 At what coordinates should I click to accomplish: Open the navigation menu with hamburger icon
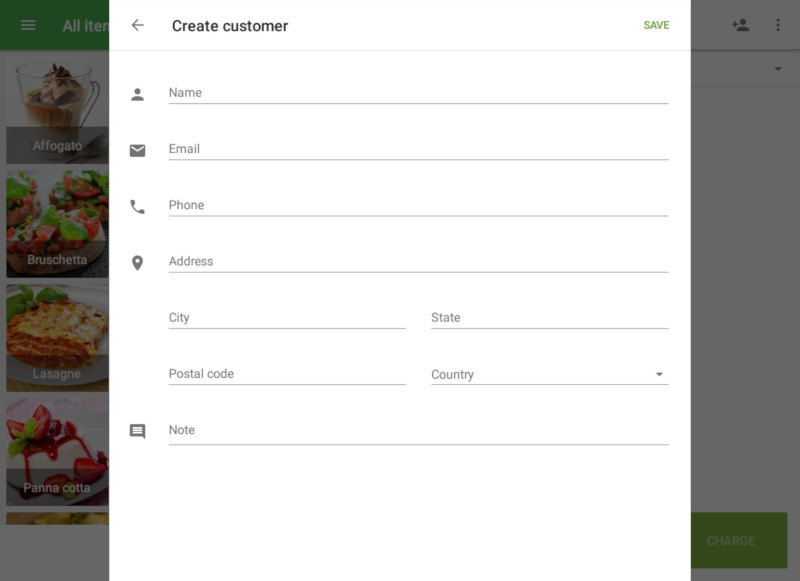pyautogui.click(x=28, y=25)
